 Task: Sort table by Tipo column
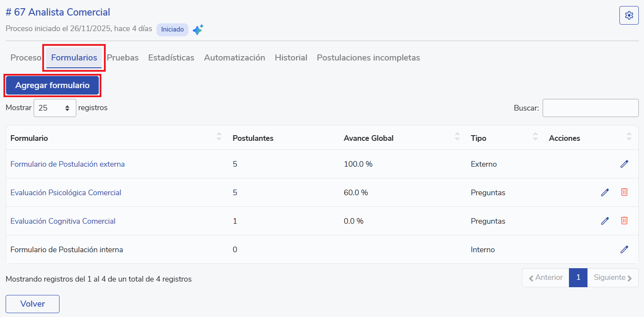point(535,137)
